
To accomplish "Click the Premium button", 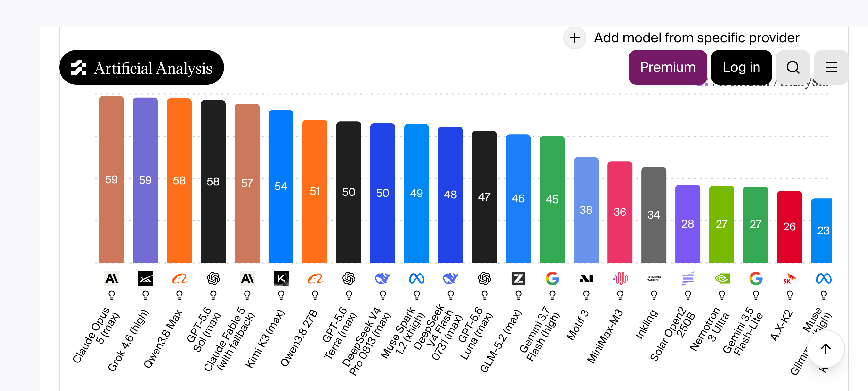I will tap(668, 67).
